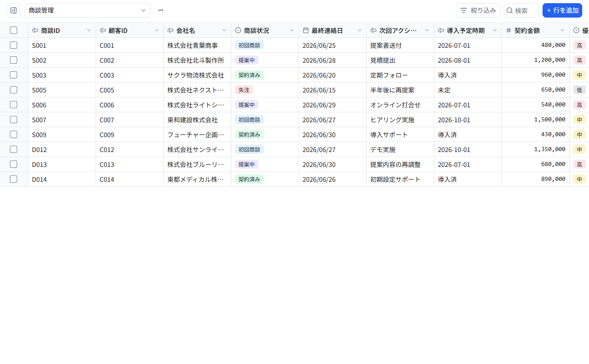Click the calendar icon beside 最終連絡日 header

[306, 30]
